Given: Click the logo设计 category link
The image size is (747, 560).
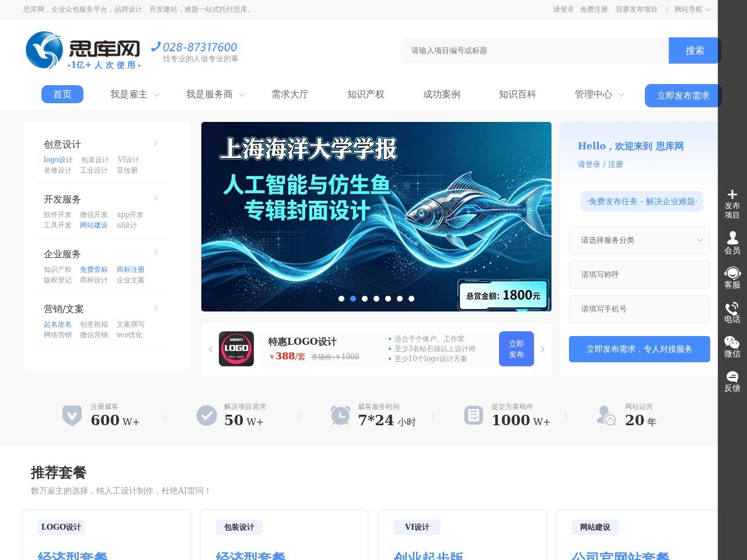Looking at the screenshot, I should [x=58, y=160].
